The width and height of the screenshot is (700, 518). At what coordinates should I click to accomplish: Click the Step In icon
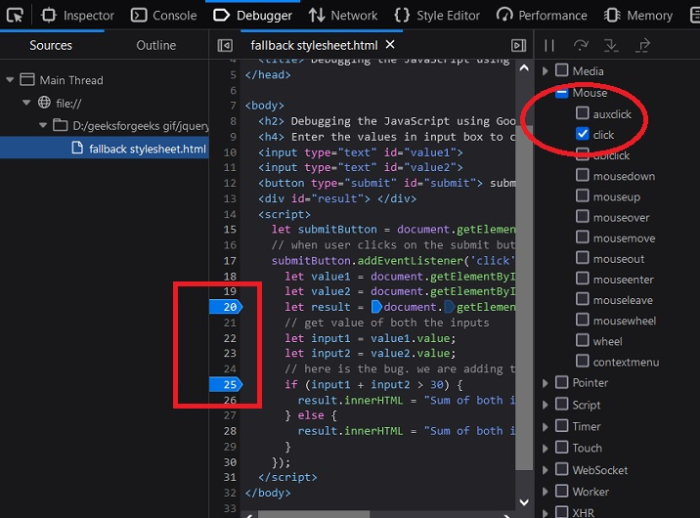click(x=611, y=46)
